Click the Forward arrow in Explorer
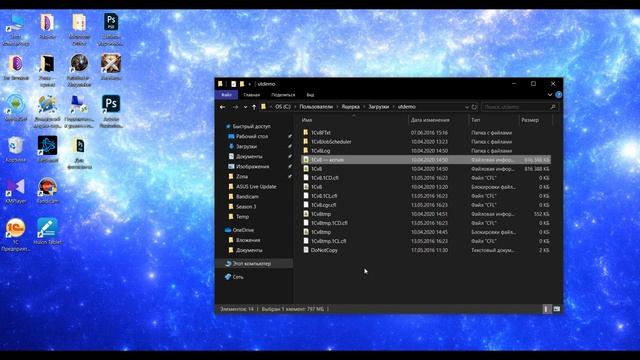This screenshot has width=640, height=360. [x=235, y=107]
